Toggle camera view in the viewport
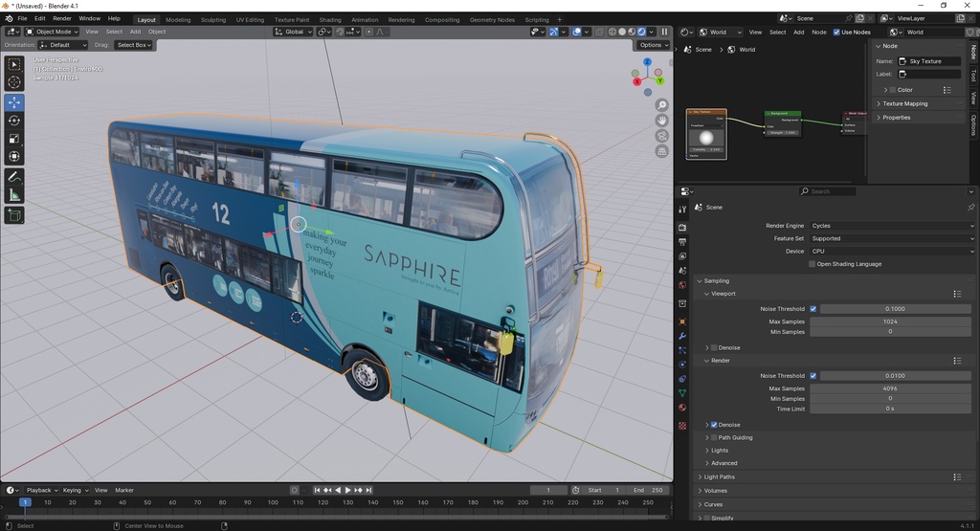Image resolution: width=980 pixels, height=531 pixels. pyautogui.click(x=661, y=136)
